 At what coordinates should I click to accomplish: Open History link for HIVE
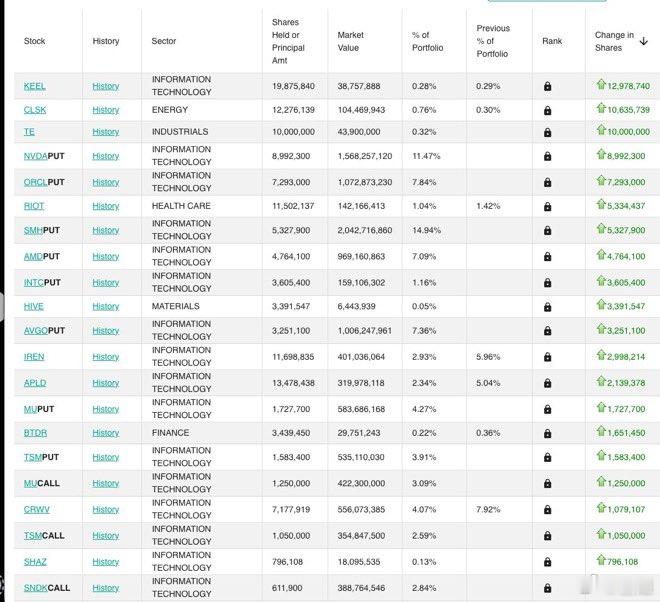pos(106,306)
